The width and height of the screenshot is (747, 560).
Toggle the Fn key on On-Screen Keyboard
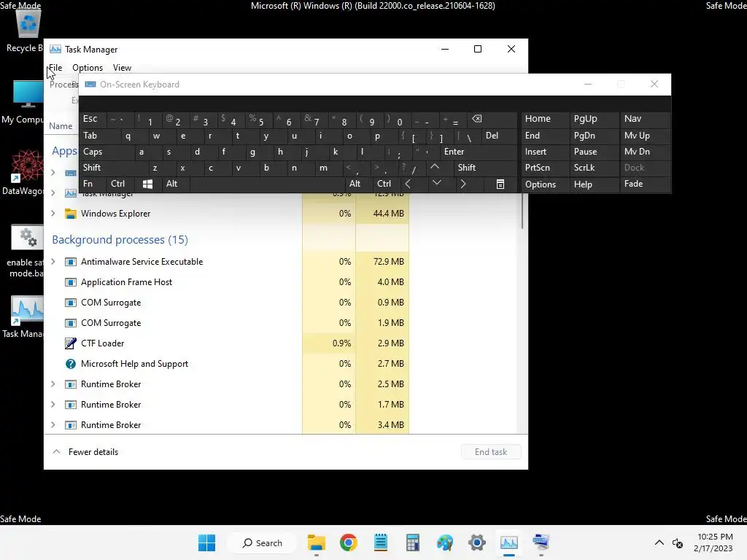coord(93,184)
